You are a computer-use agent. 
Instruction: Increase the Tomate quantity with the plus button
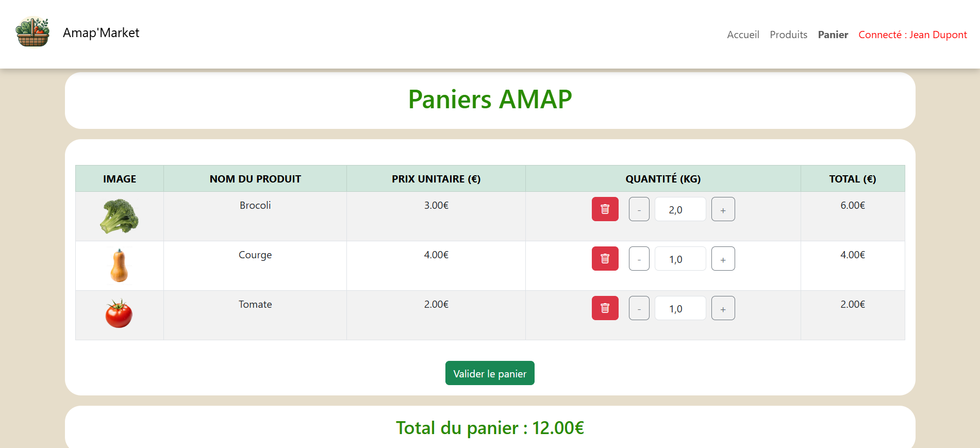click(x=723, y=308)
